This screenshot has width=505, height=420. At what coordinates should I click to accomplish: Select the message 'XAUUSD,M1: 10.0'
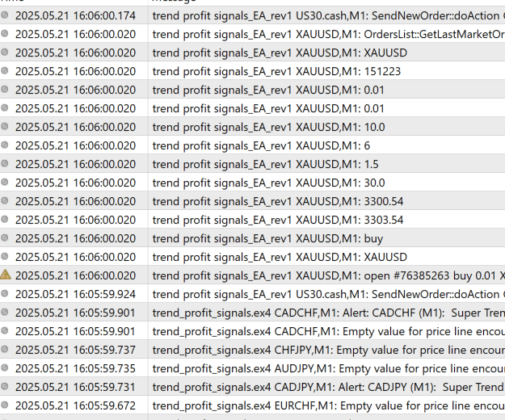point(268,127)
